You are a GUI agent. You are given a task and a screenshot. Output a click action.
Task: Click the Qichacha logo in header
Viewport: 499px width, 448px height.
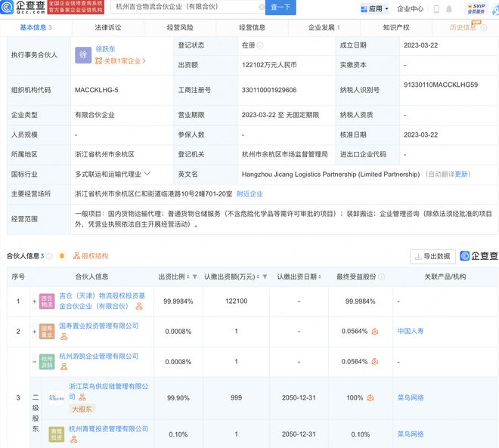23,7
